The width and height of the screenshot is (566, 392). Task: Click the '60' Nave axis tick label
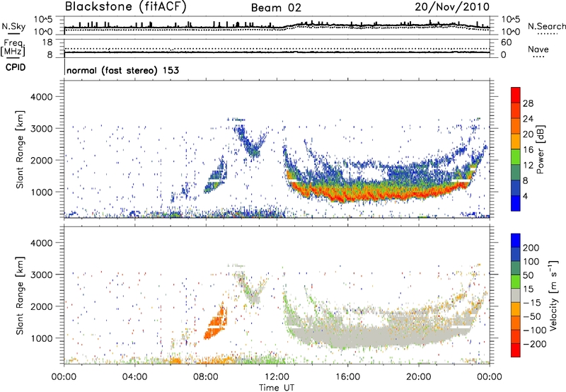pos(506,42)
